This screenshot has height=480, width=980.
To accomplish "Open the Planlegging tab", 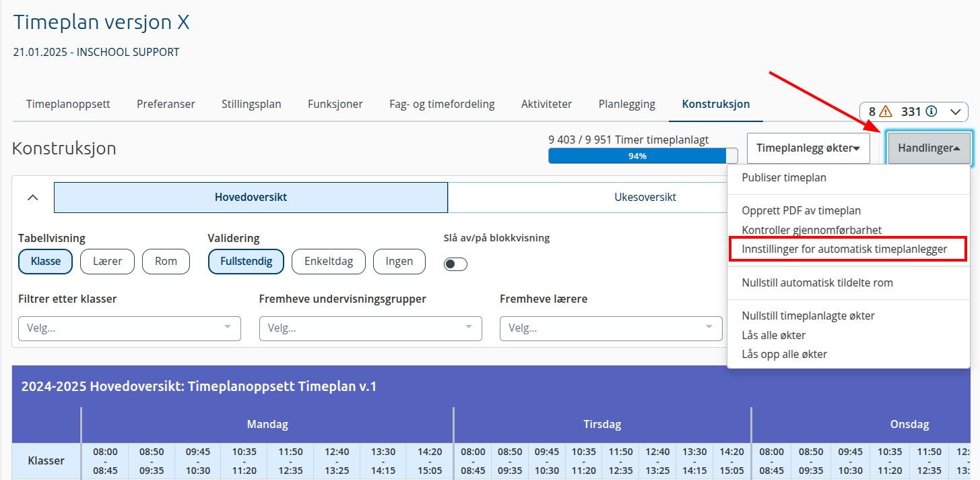I will pyautogui.click(x=627, y=104).
